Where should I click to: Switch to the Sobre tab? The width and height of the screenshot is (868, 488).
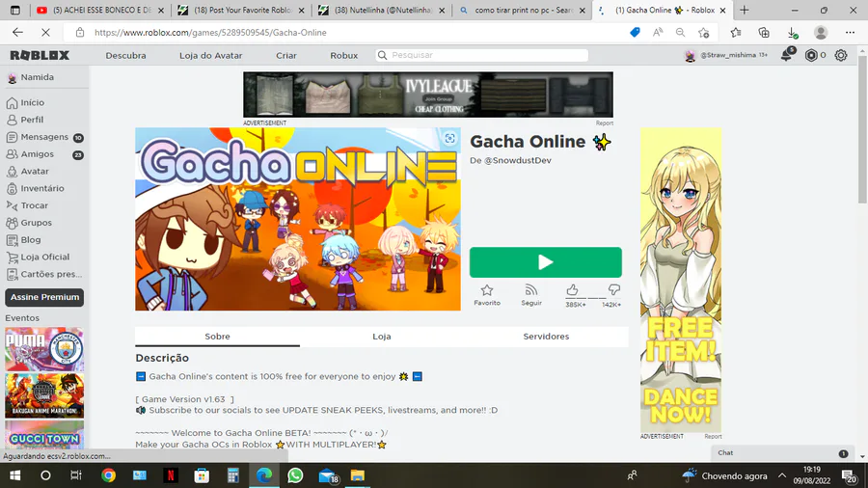point(217,337)
